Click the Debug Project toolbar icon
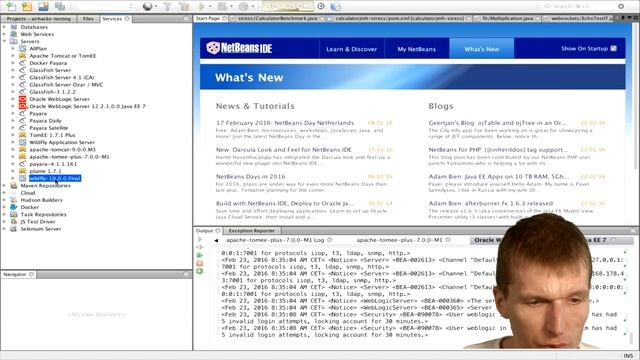640x360 pixels. (222, 6)
